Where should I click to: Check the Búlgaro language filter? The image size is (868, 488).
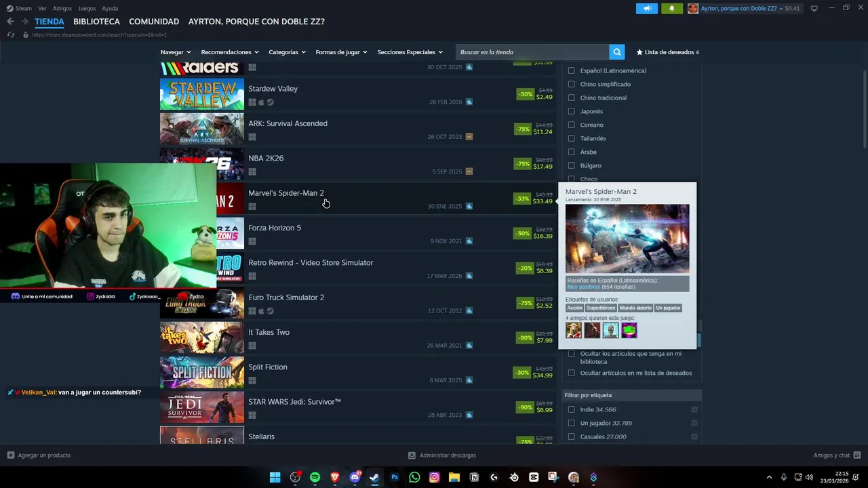pos(571,165)
